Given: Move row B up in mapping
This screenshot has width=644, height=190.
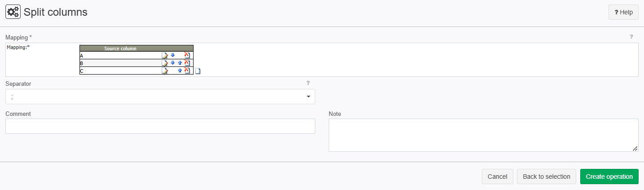Looking at the screenshot, I should coord(180,63).
